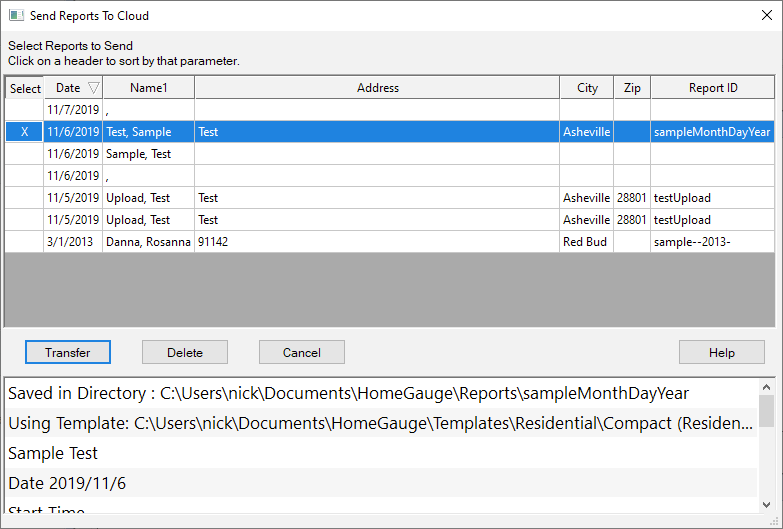
Task: Click the scroll down arrow in details pane
Action: (x=766, y=505)
